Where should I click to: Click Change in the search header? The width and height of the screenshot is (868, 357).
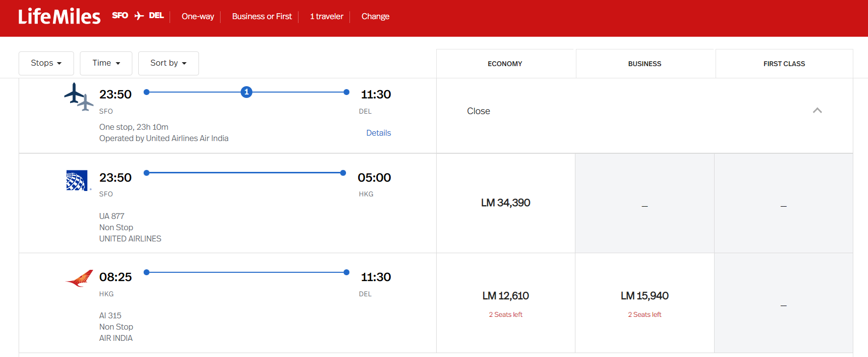pos(375,17)
